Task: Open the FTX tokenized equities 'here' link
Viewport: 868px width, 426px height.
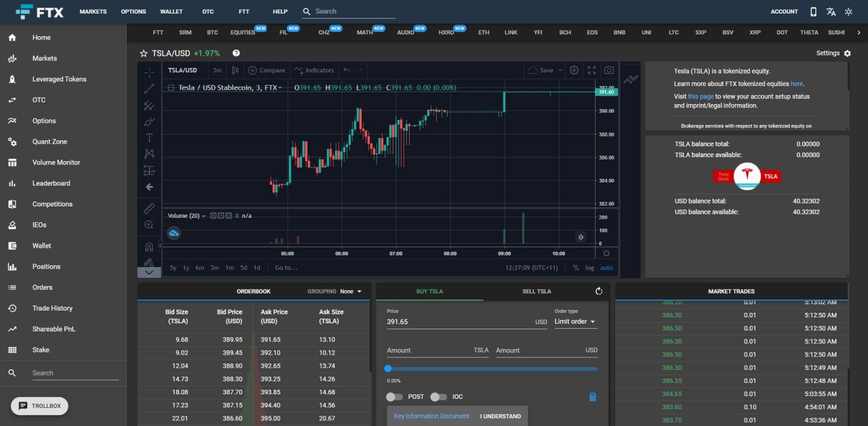Action: (797, 83)
